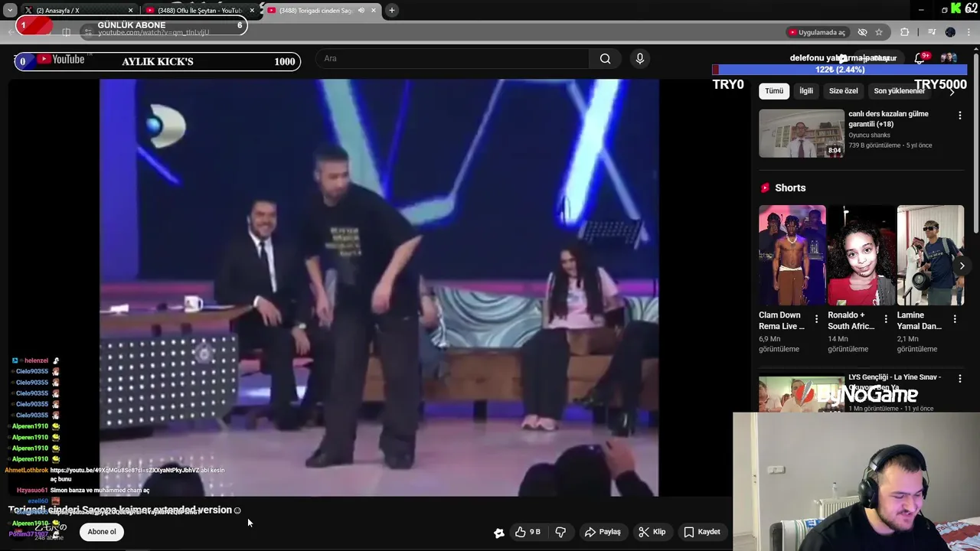Open options for canlı ders kazaları video

pyautogui.click(x=960, y=116)
